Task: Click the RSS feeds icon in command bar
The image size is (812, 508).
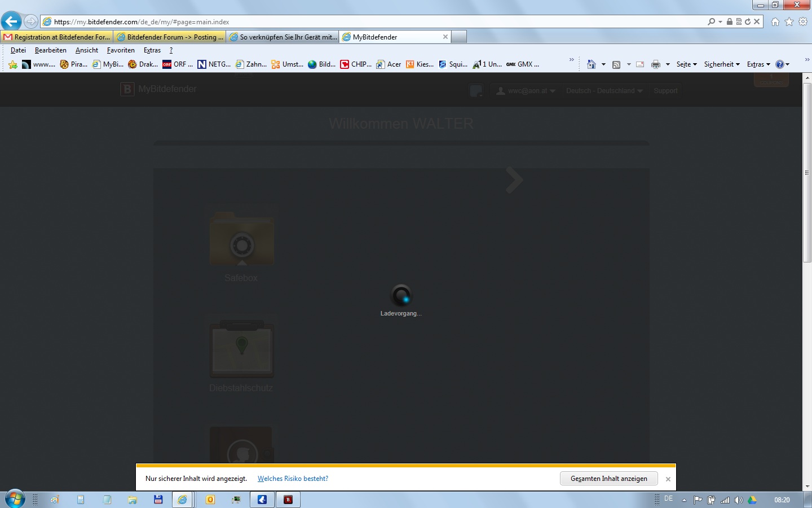Action: click(x=616, y=64)
